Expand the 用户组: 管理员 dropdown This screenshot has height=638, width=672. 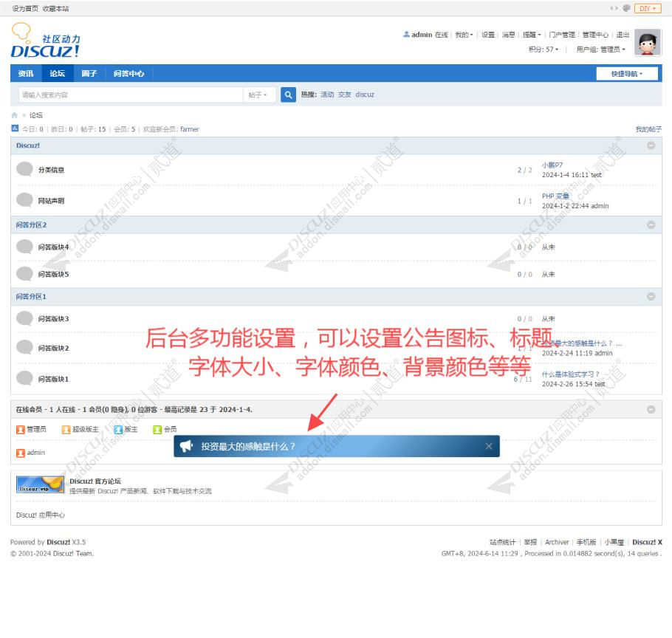(x=600, y=49)
